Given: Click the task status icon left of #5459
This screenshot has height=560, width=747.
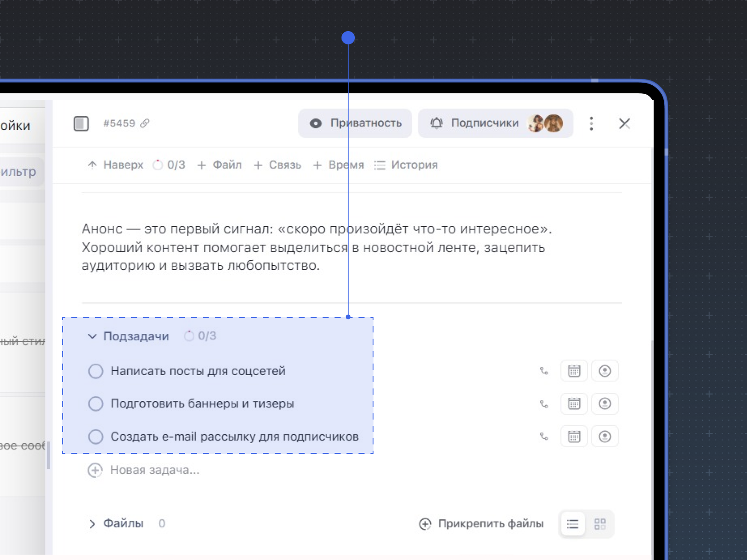Looking at the screenshot, I should [81, 124].
